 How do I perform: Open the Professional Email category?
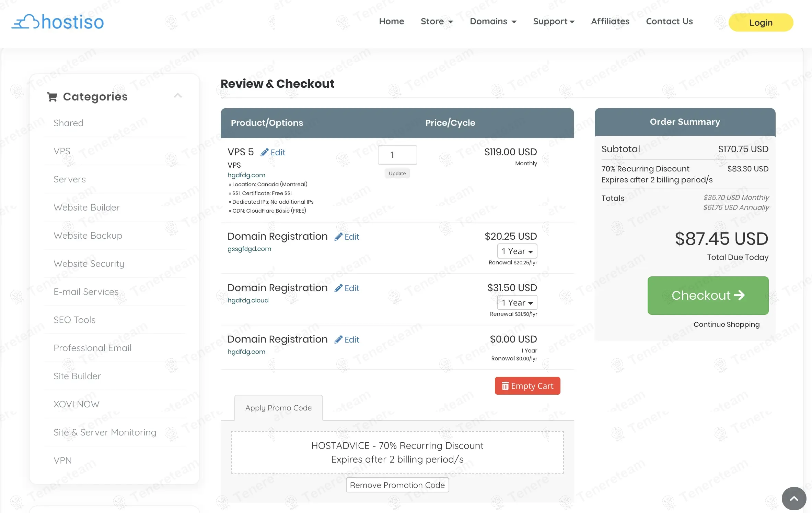pyautogui.click(x=92, y=348)
